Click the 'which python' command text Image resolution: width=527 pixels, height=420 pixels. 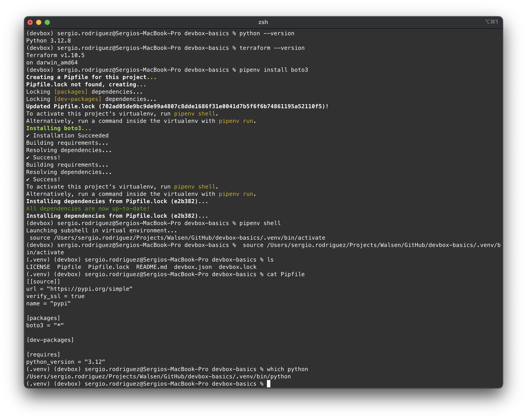287,370
